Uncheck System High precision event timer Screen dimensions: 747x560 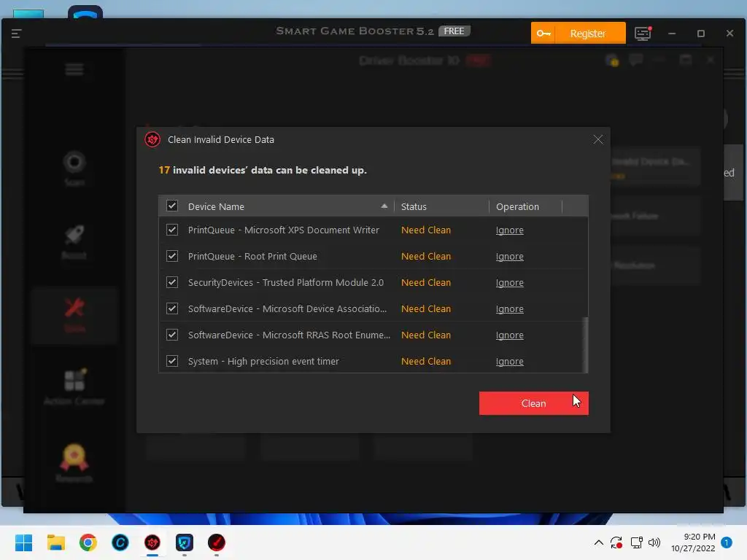pos(172,361)
